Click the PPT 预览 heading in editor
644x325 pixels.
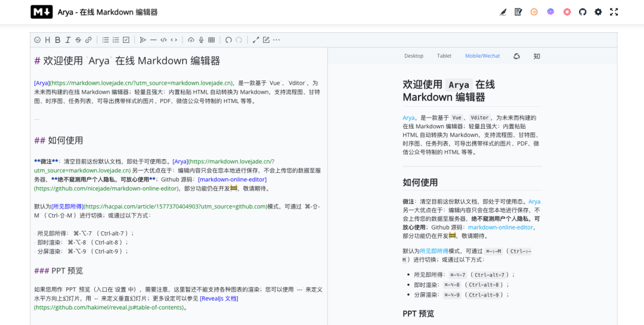[58, 271]
